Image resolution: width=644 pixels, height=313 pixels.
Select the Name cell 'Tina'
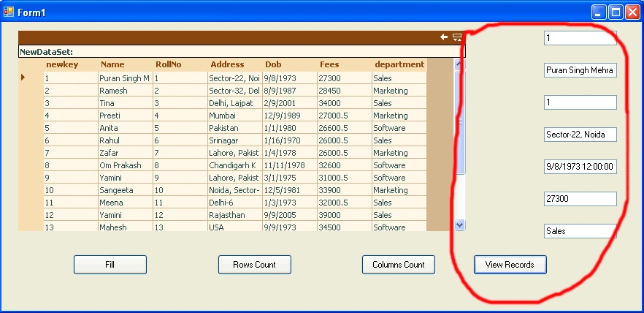[x=126, y=103]
